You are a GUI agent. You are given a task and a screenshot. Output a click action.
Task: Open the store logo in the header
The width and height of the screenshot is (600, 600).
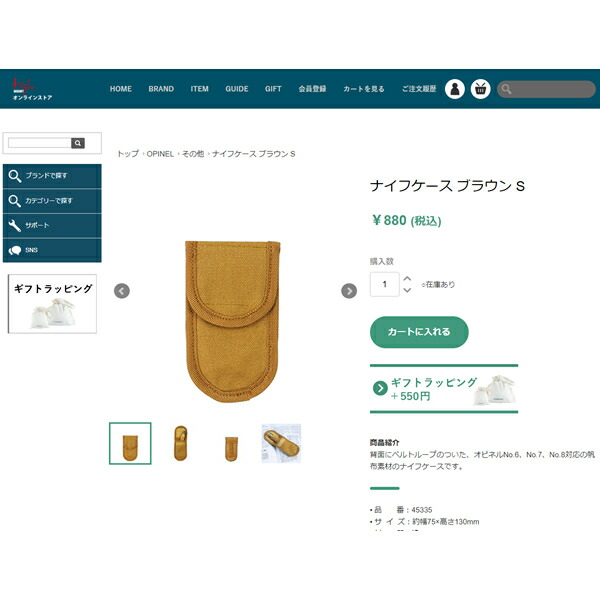pos(32,90)
